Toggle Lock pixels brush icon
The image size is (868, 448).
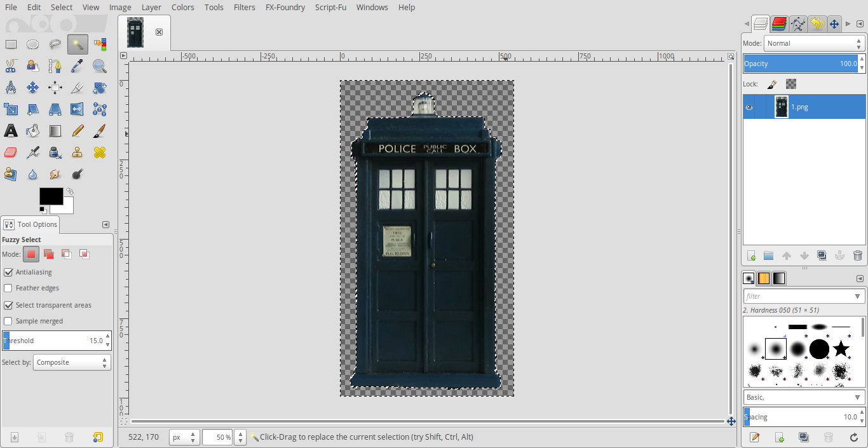(x=771, y=84)
